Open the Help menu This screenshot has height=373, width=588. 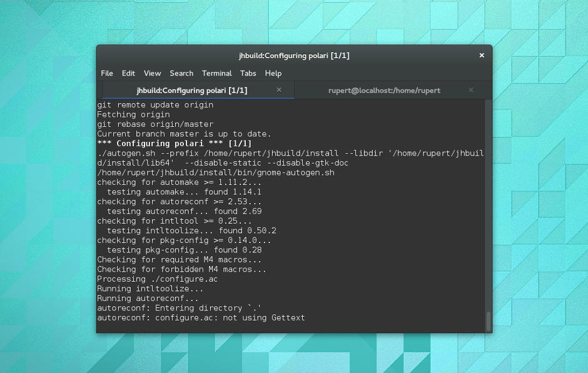273,73
